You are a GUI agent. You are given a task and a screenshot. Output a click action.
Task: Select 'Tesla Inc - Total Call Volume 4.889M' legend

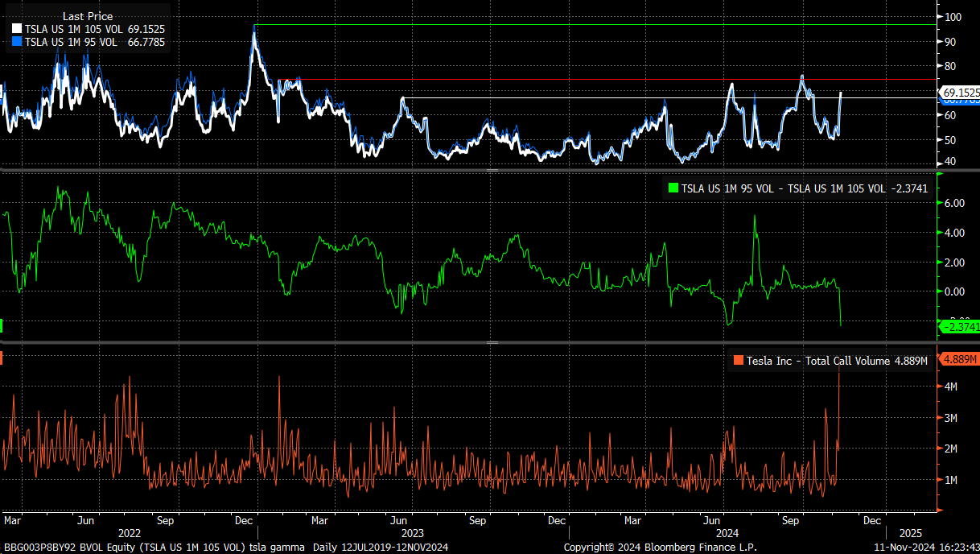(832, 361)
